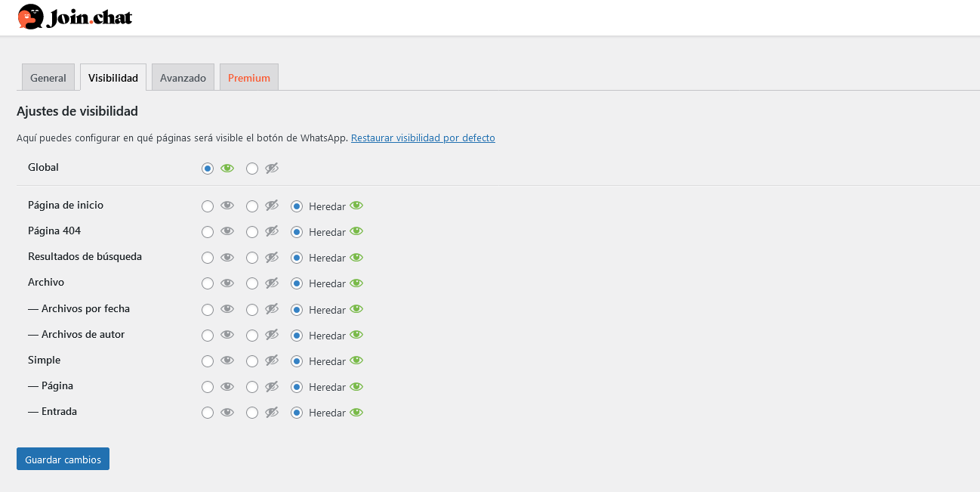Screen dimensions: 980x492
Task: Click the visible eye icon for Página 404
Action: pyautogui.click(x=227, y=232)
